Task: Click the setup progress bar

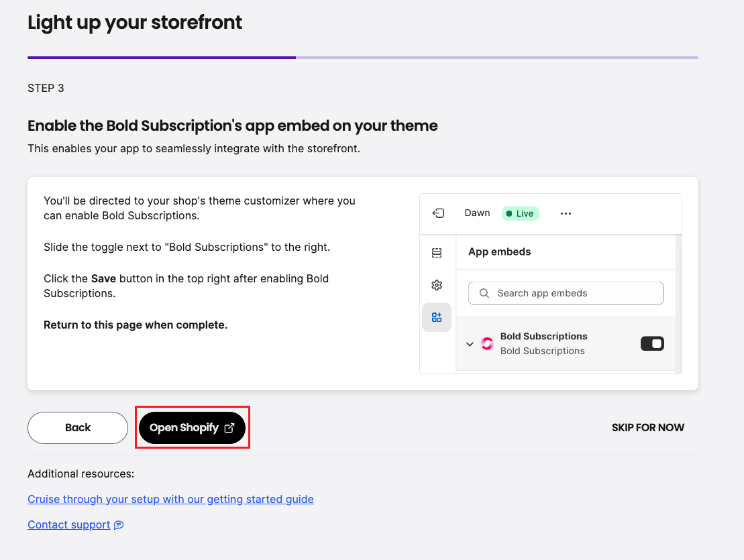Action: (x=362, y=58)
